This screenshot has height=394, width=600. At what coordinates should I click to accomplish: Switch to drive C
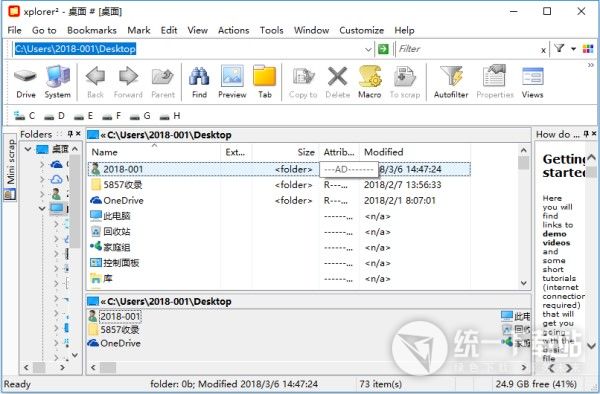click(24, 116)
